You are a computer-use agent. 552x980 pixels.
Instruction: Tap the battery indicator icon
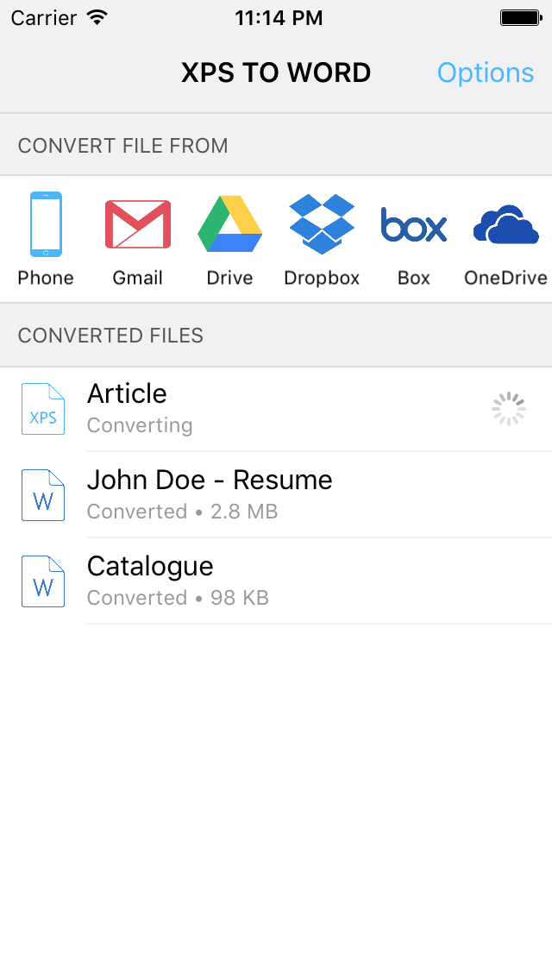coord(521,18)
